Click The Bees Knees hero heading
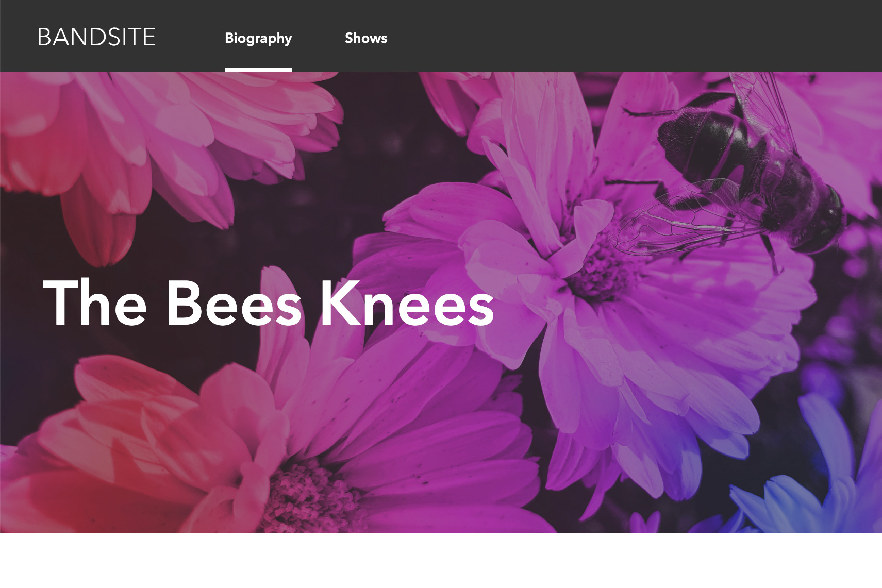 click(x=268, y=303)
